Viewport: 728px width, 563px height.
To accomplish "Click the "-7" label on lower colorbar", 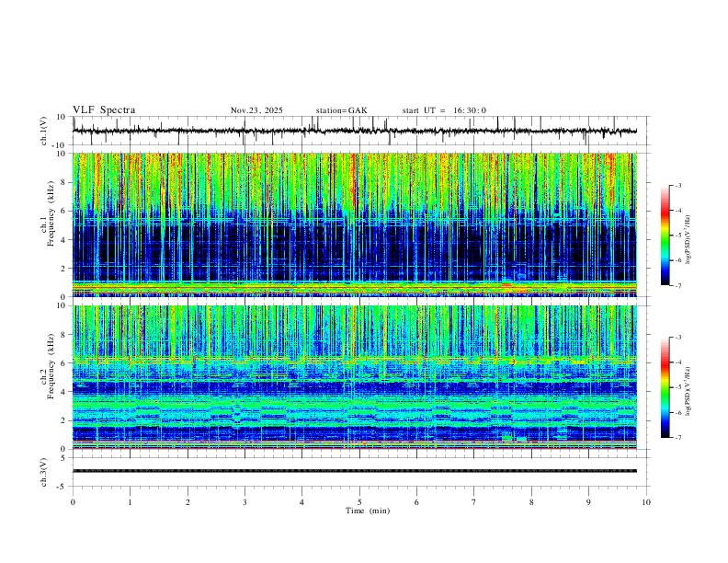I will tap(677, 437).
